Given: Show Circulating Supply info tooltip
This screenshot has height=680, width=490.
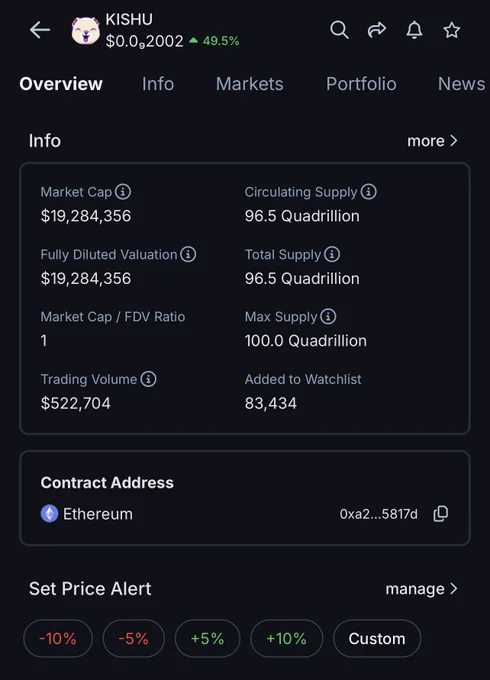Looking at the screenshot, I should [369, 191].
